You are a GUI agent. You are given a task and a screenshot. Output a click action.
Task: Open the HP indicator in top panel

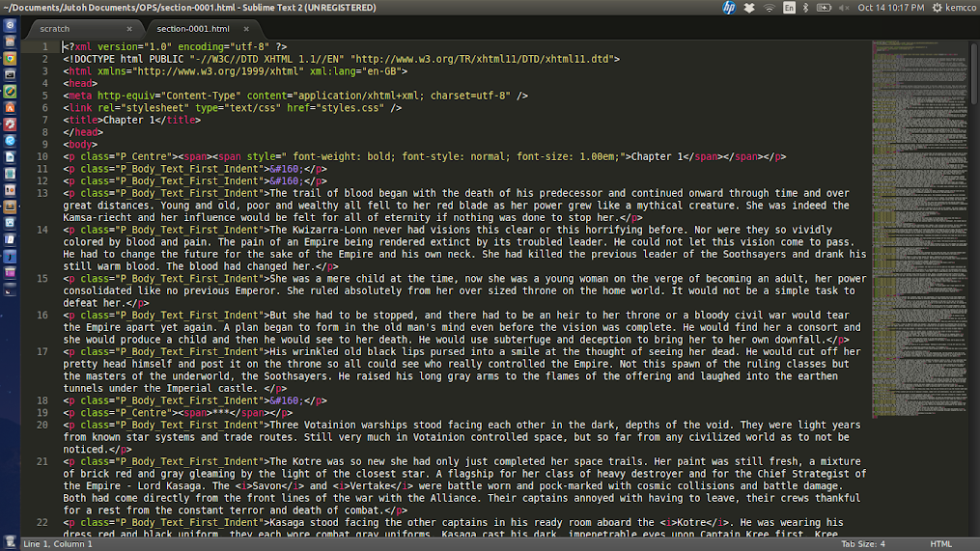click(729, 8)
